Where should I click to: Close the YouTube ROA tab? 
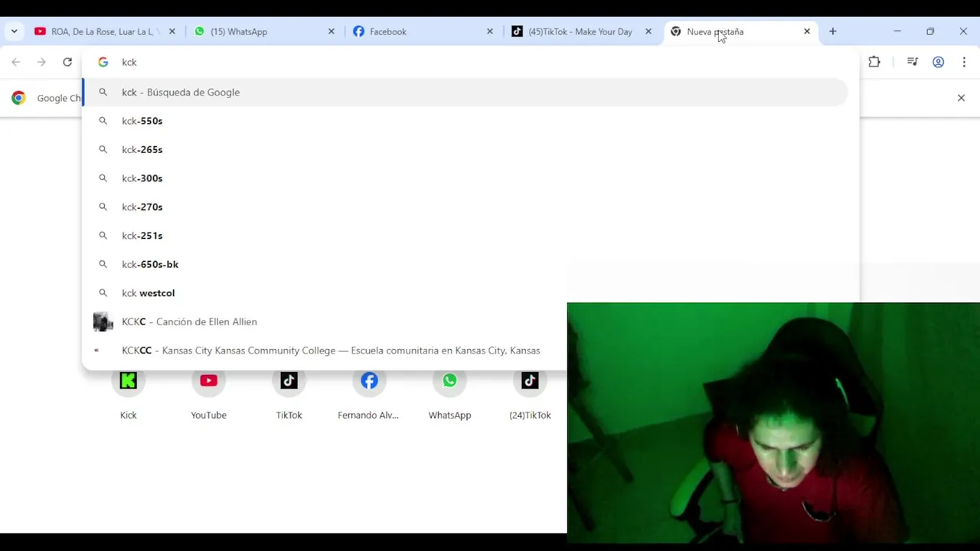172,31
